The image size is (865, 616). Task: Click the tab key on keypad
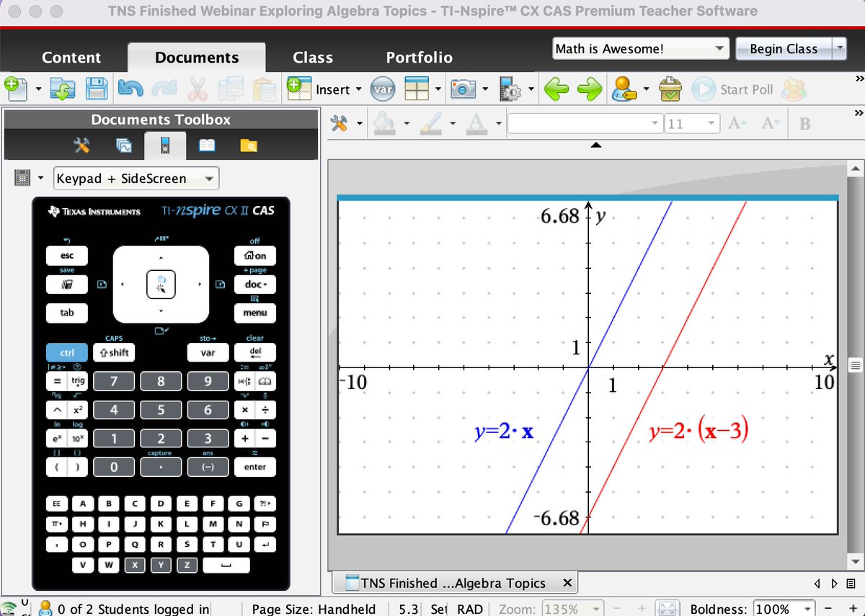[x=66, y=313]
